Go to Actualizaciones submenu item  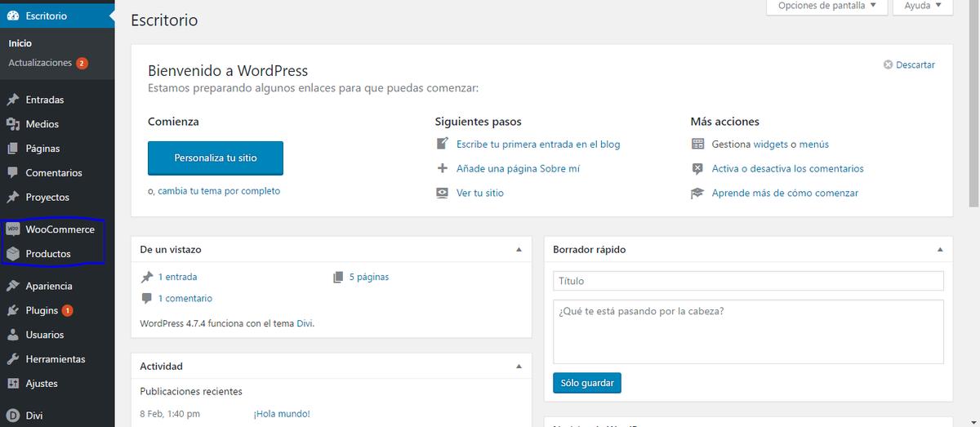pyautogui.click(x=40, y=63)
